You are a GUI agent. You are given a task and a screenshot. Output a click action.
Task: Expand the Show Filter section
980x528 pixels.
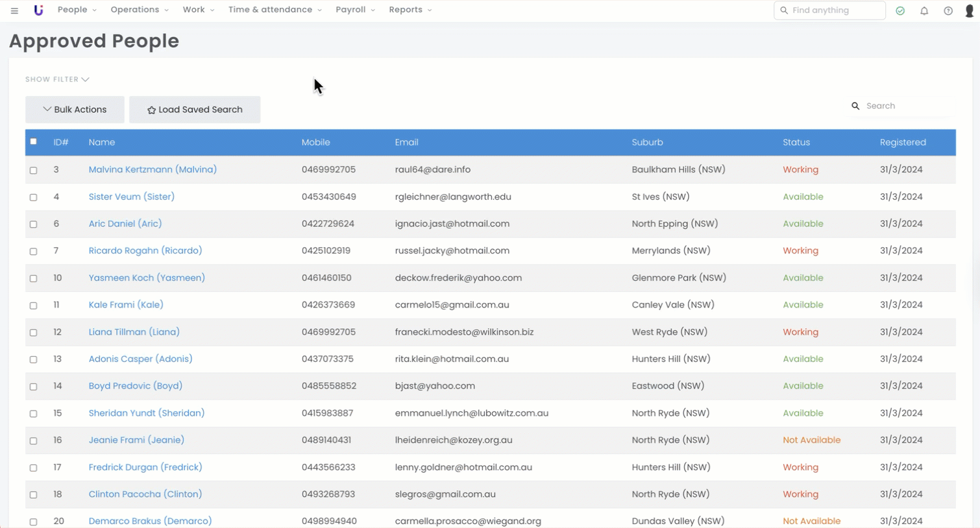tap(57, 79)
